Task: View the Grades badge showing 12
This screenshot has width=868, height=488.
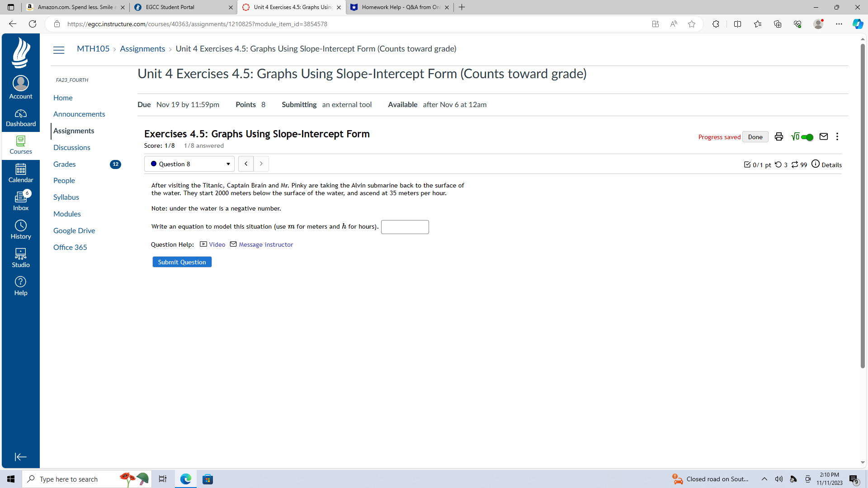Action: pyautogui.click(x=115, y=164)
